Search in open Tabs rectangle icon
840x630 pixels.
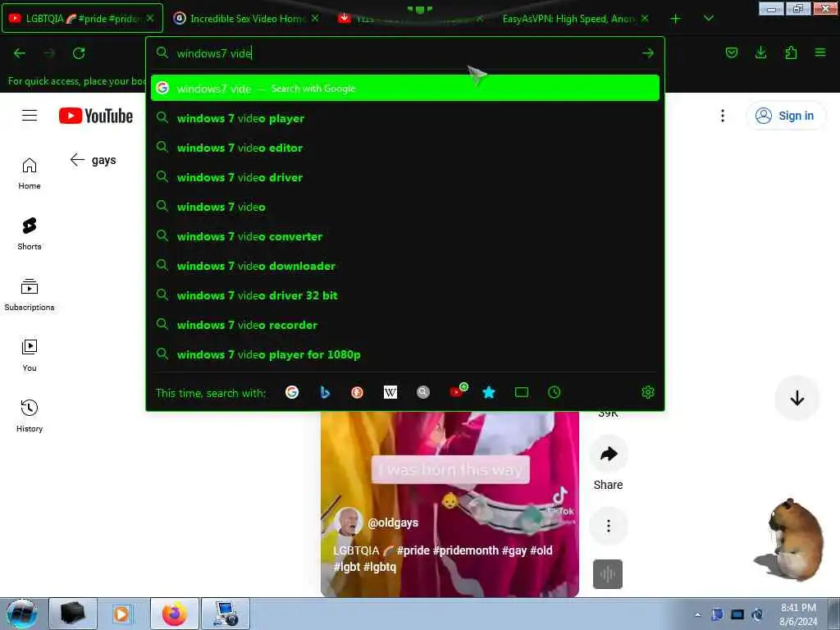521,393
